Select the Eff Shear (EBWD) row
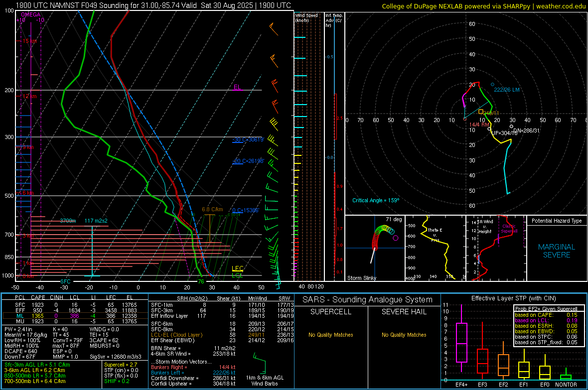Viewport: 588px width, 390px height. (222, 340)
